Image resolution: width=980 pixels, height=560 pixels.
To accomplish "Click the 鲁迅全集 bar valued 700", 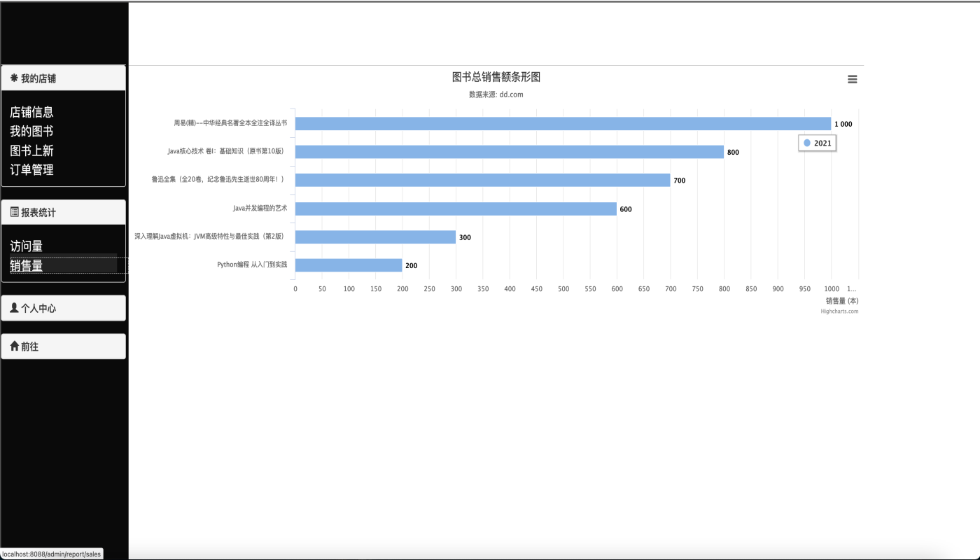I will (x=482, y=181).
